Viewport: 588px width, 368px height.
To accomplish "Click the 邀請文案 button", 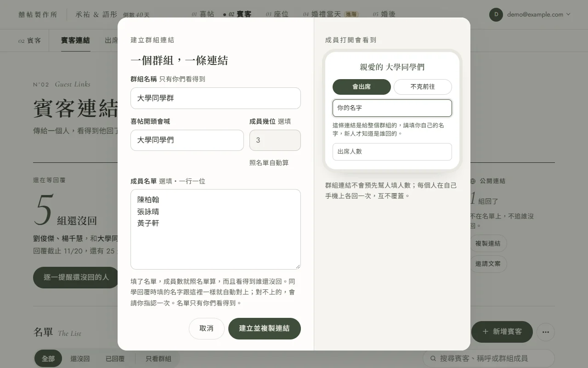I will pyautogui.click(x=488, y=264).
